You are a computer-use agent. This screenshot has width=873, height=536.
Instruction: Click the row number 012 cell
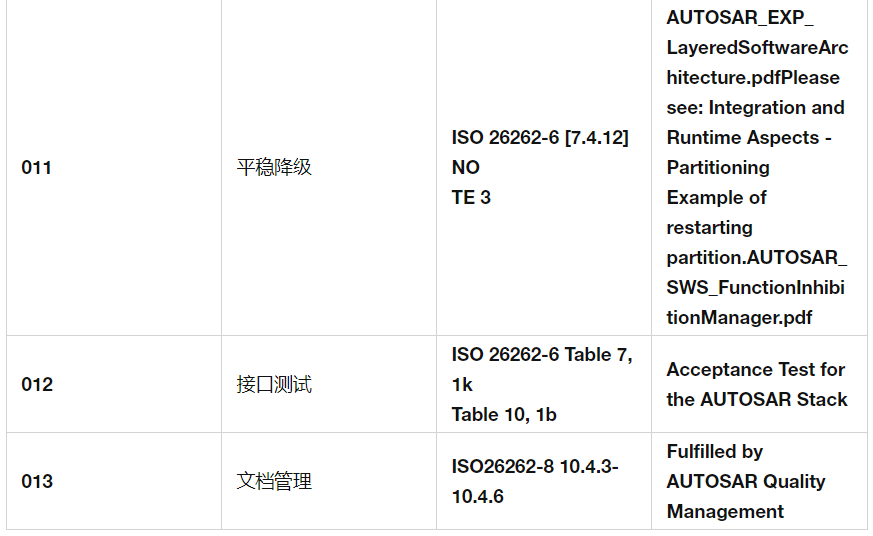pos(37,384)
